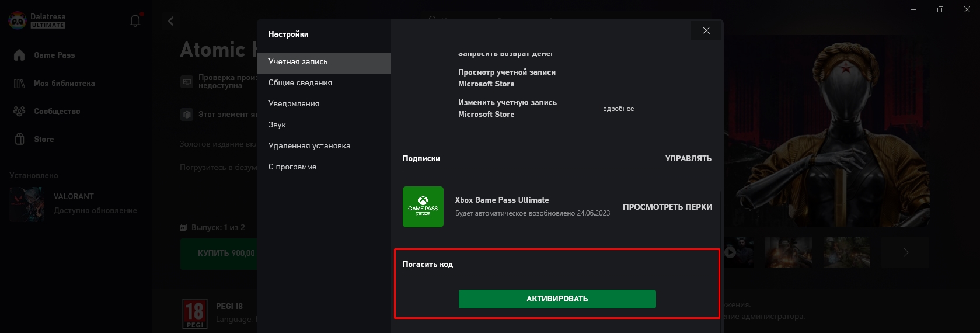The height and width of the screenshot is (333, 980).
Task: Click the Store bag icon
Action: [x=19, y=139]
